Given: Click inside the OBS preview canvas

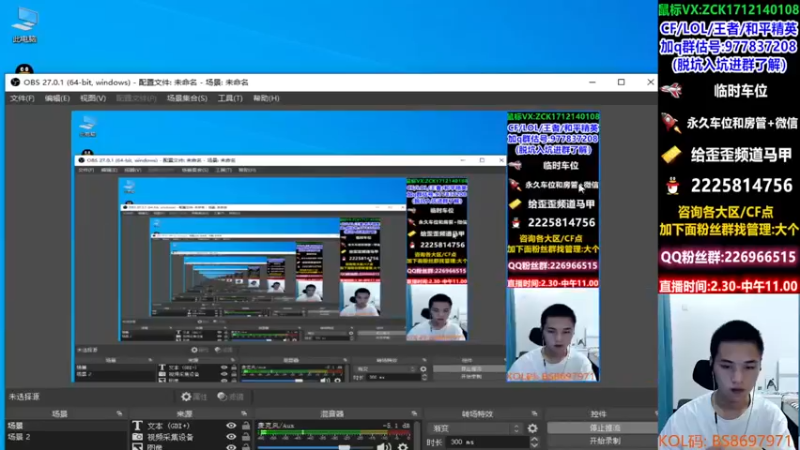Looking at the screenshot, I should point(336,246).
